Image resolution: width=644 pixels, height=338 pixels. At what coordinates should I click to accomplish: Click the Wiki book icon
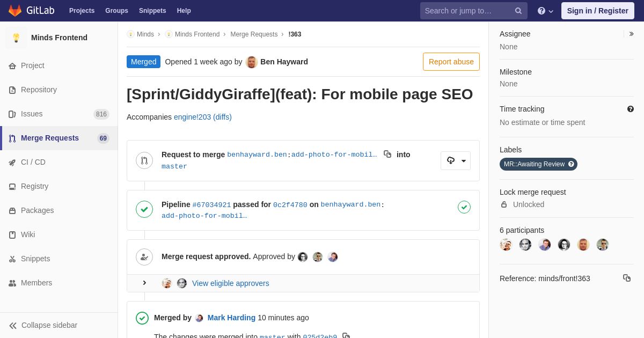pyautogui.click(x=12, y=235)
